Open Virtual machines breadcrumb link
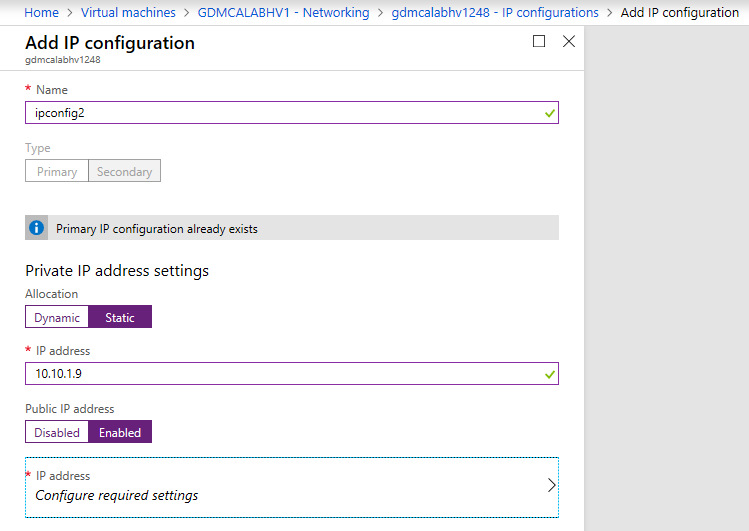The height and width of the screenshot is (531, 749). (x=128, y=12)
